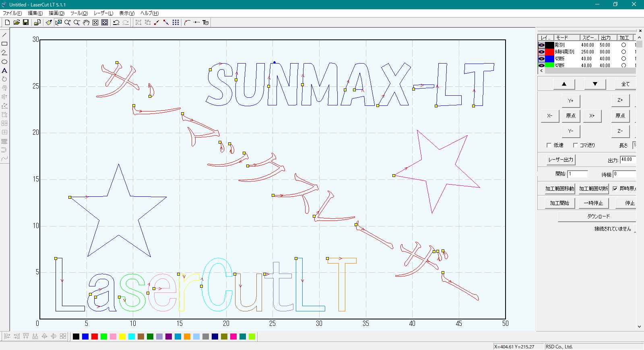Click the zoom in magnifier icon

[67, 23]
